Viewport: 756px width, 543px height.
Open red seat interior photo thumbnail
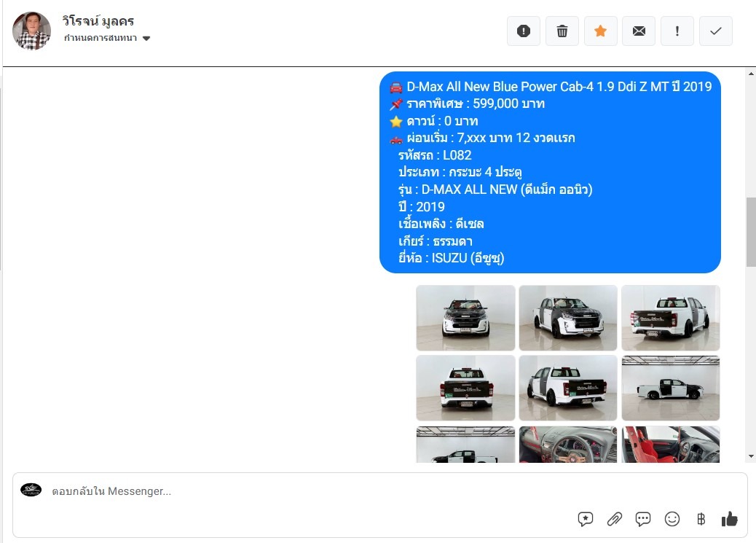click(671, 445)
